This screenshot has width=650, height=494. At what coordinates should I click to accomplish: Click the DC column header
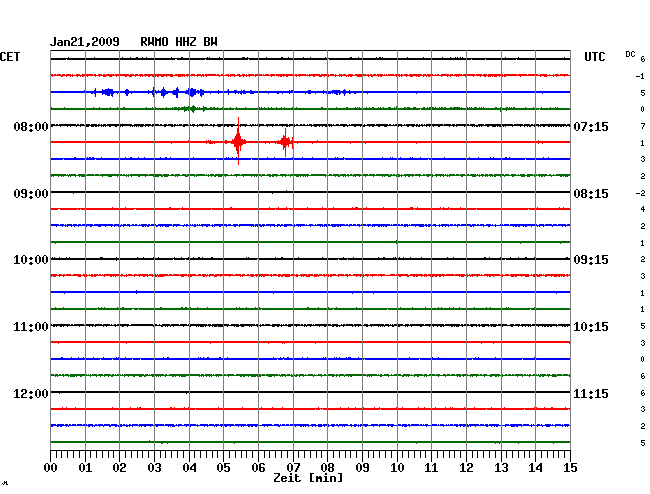click(630, 54)
